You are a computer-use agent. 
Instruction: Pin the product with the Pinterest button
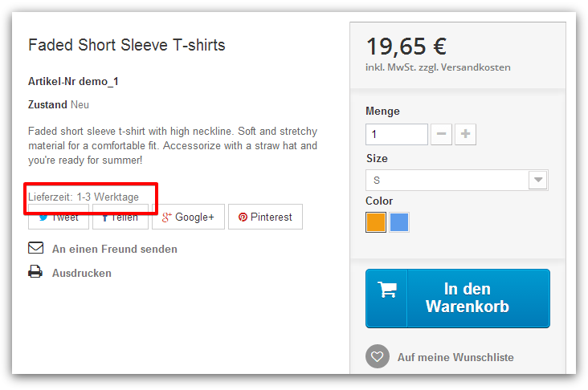[x=264, y=217]
